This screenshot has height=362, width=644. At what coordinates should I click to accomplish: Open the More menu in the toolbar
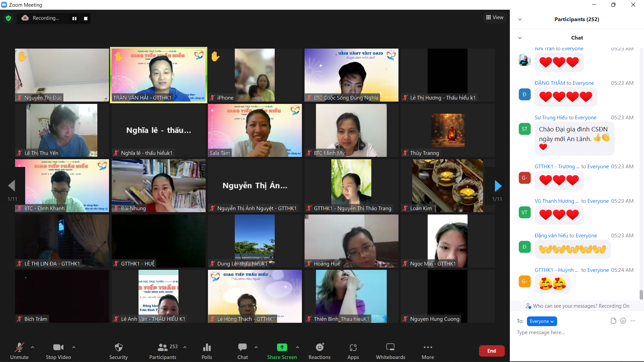[428, 347]
